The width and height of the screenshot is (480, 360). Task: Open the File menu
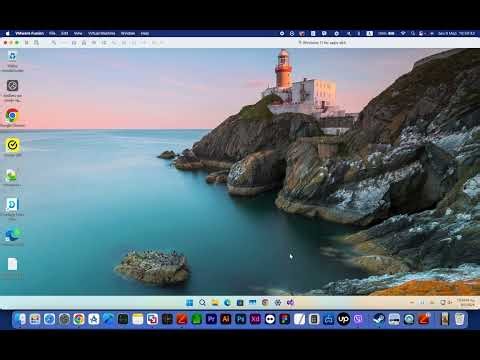point(52,33)
